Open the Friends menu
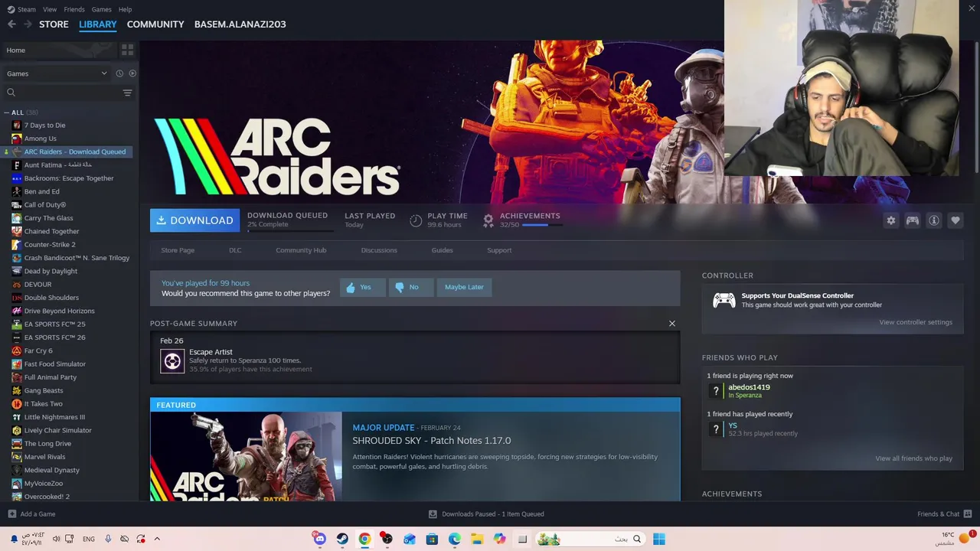This screenshot has height=551, width=980. tap(74, 9)
